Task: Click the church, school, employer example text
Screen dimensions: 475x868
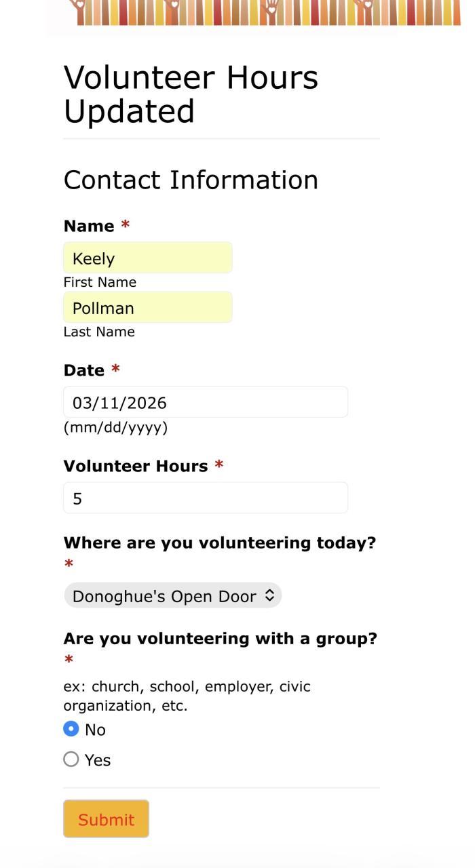Action: pos(187,696)
